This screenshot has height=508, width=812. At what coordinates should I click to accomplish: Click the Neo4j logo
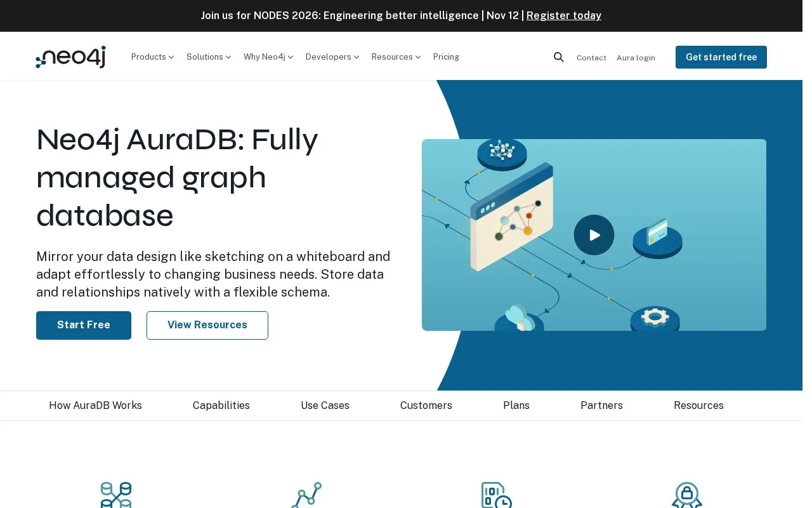(x=70, y=57)
